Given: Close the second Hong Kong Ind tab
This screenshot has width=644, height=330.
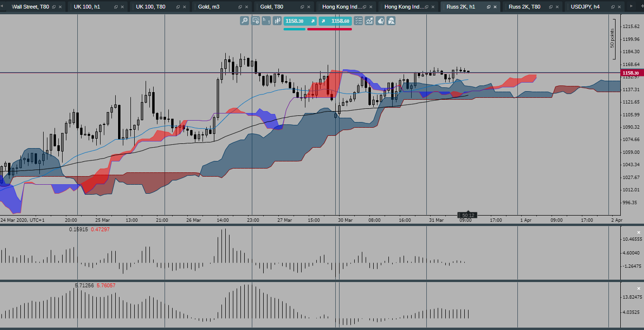Looking at the screenshot, I should (433, 7).
